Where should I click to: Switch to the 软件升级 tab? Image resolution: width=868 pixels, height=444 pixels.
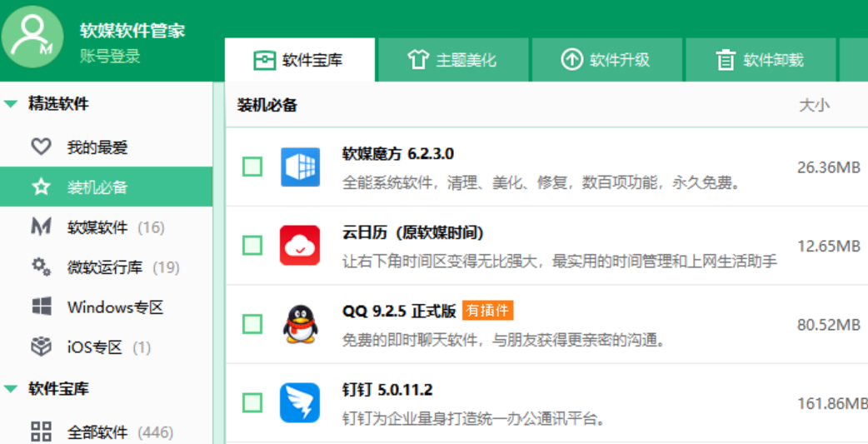click(606, 60)
